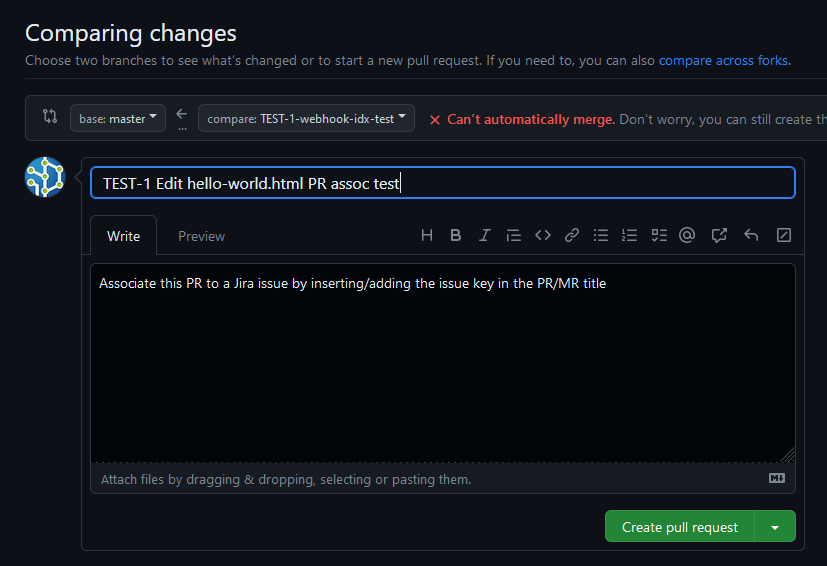Open the compare across forks link
Image resolution: width=827 pixels, height=566 pixels.
(723, 60)
